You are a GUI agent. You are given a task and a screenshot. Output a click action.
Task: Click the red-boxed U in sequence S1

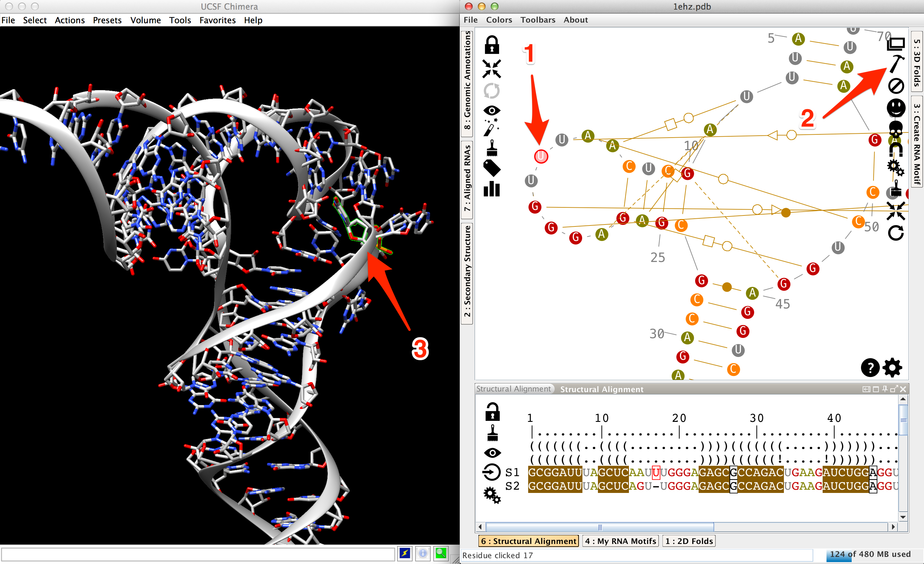click(x=656, y=473)
